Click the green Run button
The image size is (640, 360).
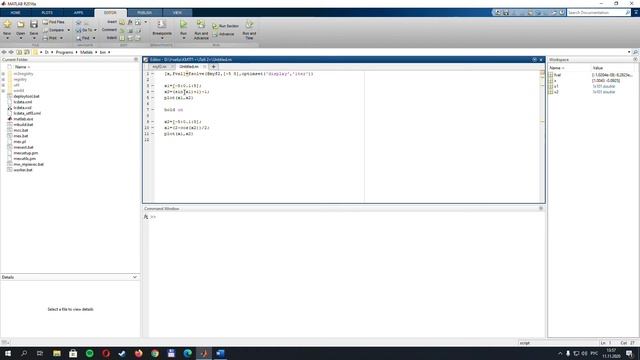(184, 25)
